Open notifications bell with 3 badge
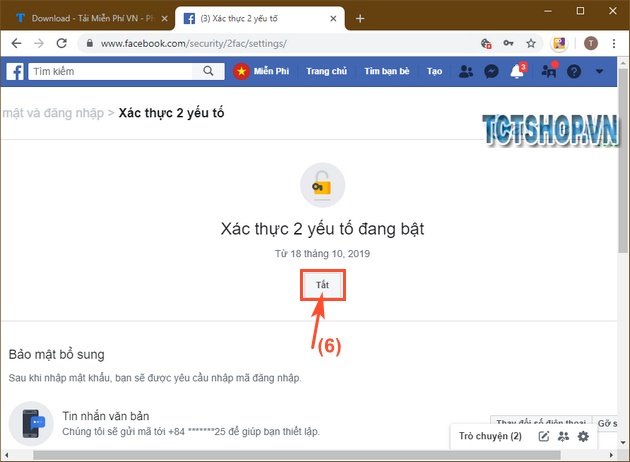630x462 pixels. coord(518,71)
